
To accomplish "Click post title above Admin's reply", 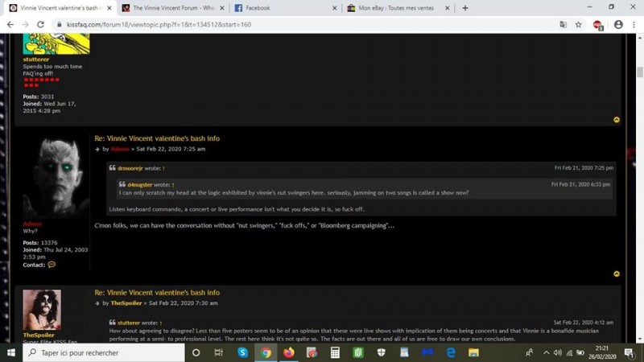I will [157, 138].
